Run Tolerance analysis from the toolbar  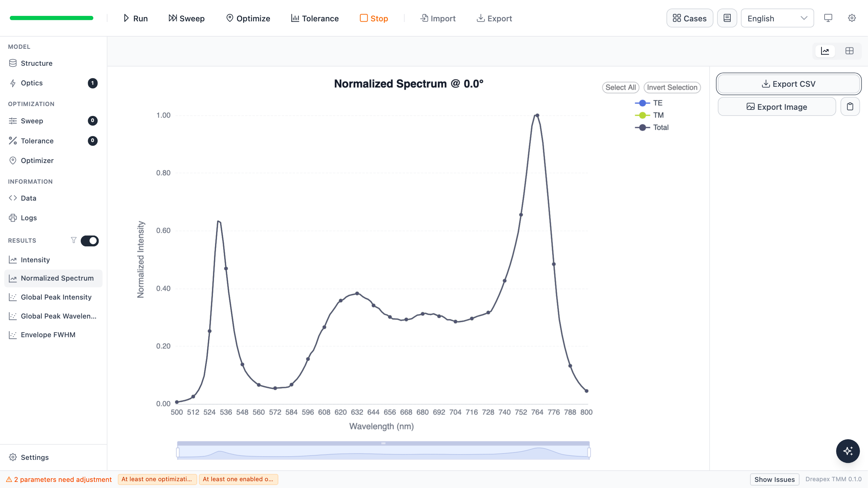tap(315, 18)
